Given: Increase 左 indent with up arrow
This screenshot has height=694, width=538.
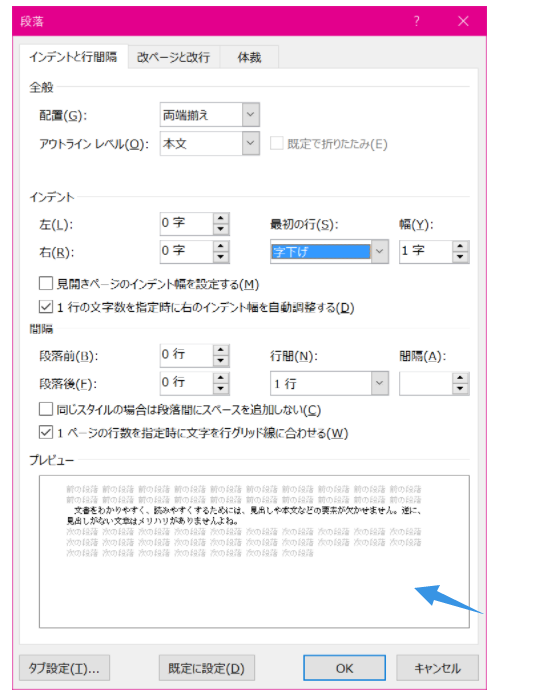Looking at the screenshot, I should click(x=221, y=218).
